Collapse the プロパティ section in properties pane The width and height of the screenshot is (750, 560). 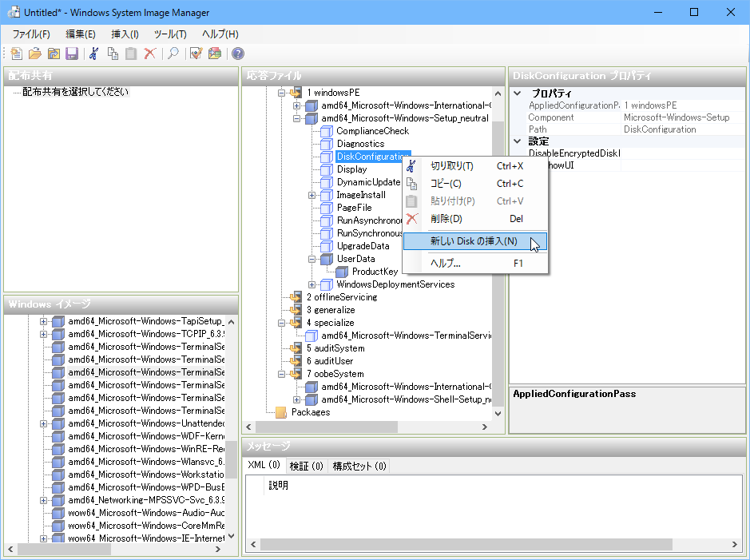[x=517, y=93]
